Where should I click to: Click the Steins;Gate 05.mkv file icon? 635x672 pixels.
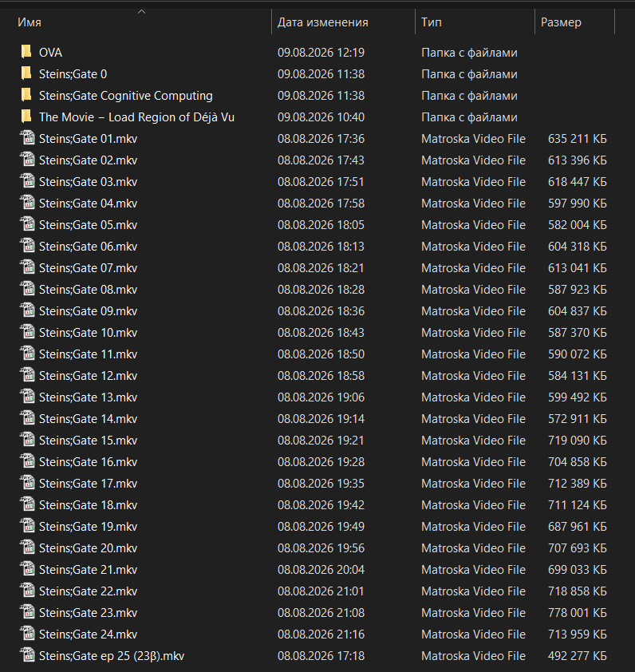point(27,224)
